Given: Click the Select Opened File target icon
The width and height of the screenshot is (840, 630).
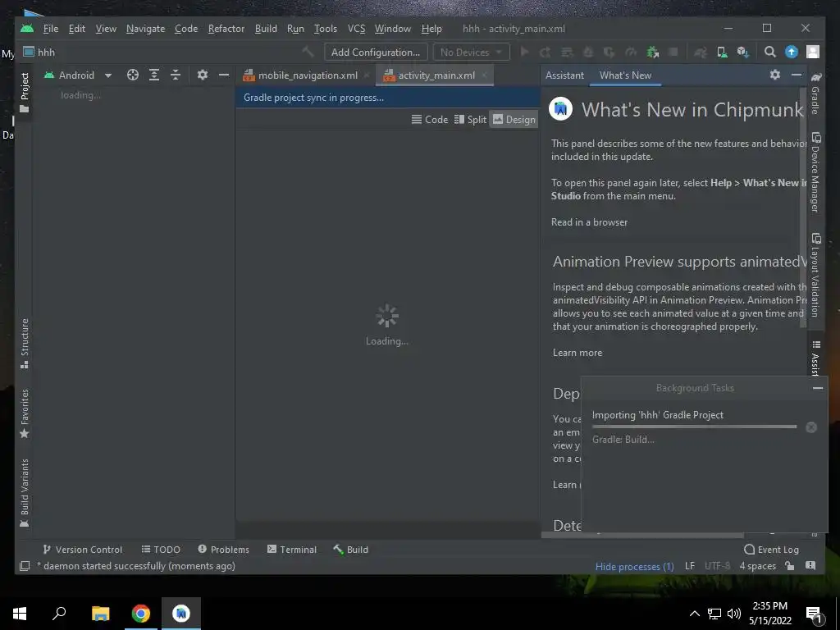Looking at the screenshot, I should pyautogui.click(x=133, y=75).
